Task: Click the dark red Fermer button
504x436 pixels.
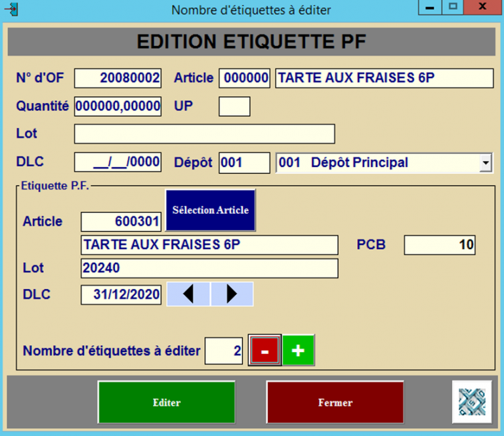Action: click(335, 403)
